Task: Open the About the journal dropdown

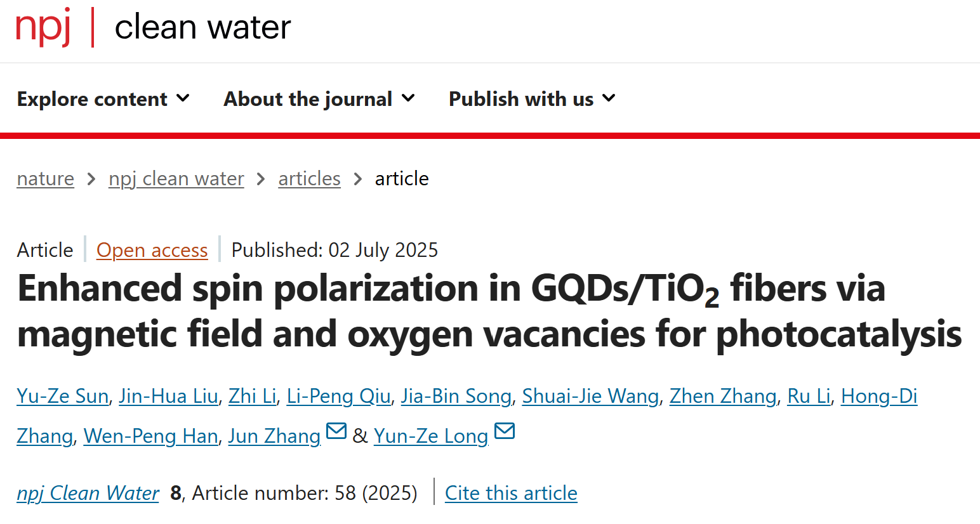Action: click(319, 99)
